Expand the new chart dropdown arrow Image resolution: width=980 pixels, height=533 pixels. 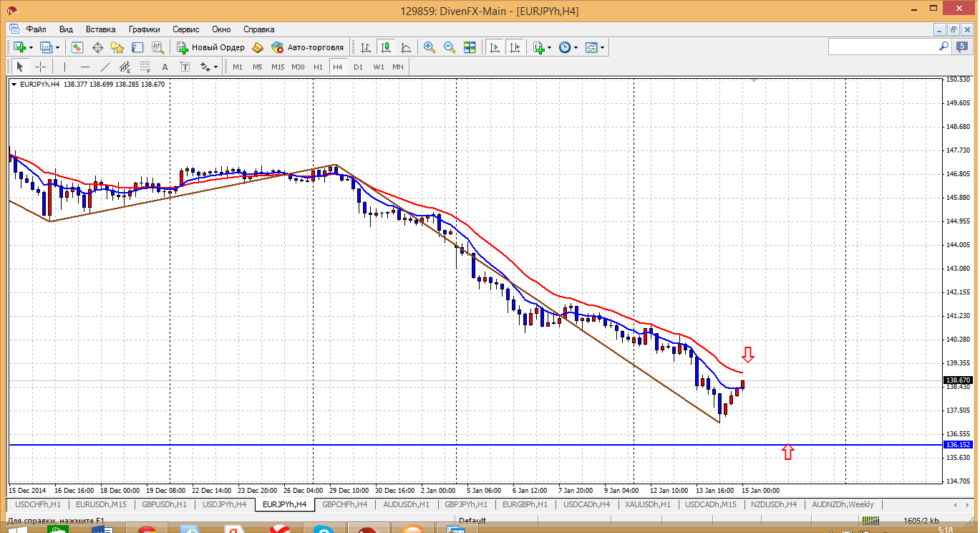pos(29,48)
